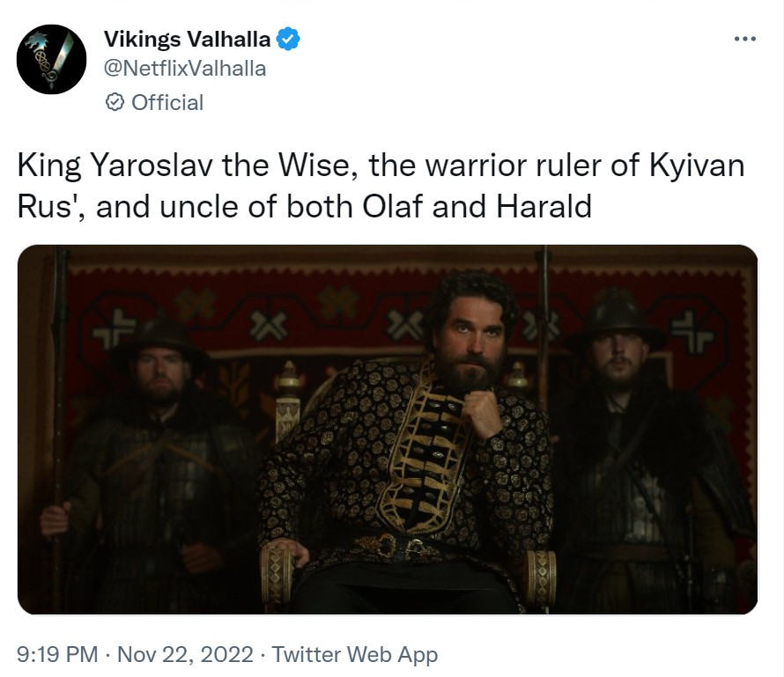The image size is (784, 677).
Task: Click the gray Official checkmark icon
Action: (114, 103)
